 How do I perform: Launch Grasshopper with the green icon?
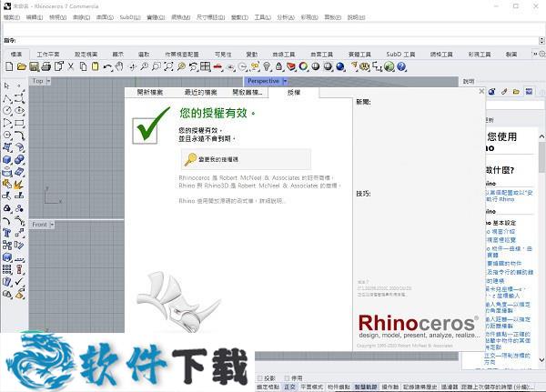pyautogui.click(x=389, y=66)
